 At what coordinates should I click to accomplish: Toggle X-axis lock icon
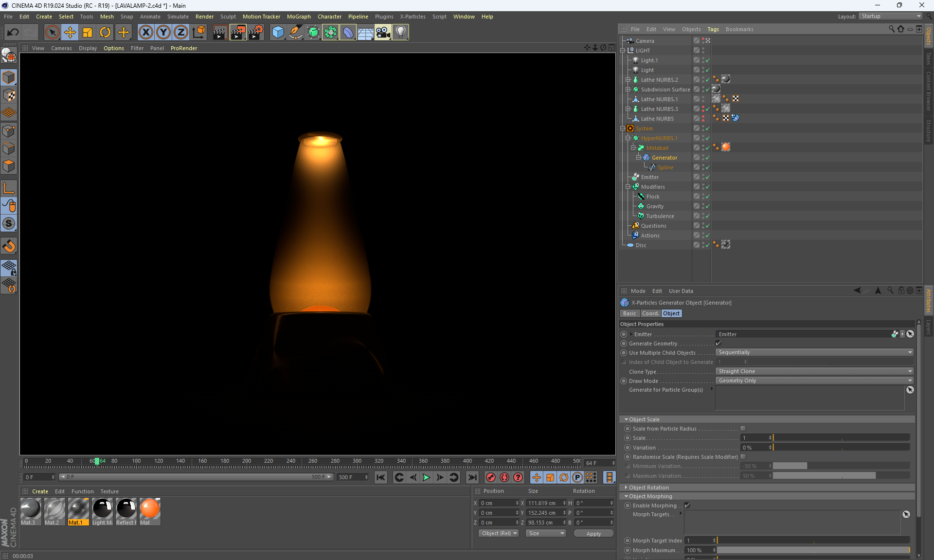145,33
